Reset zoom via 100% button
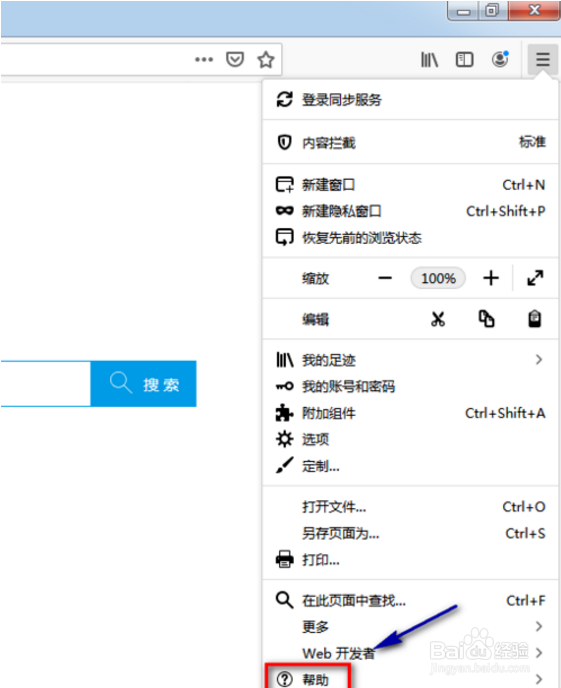The image size is (561, 688). (438, 278)
